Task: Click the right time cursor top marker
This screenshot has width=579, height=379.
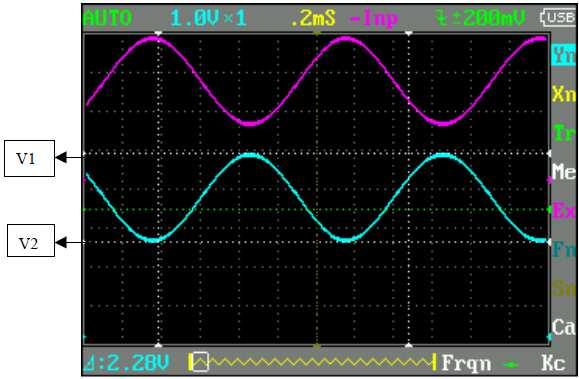Action: (x=408, y=33)
